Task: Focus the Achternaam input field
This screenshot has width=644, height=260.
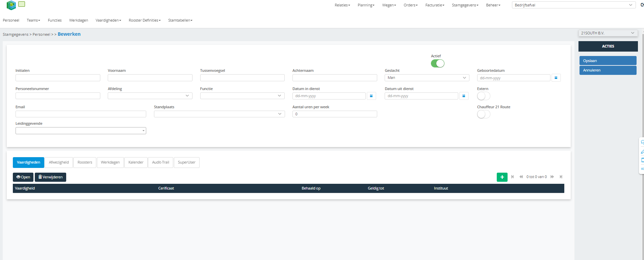Action: click(x=335, y=78)
